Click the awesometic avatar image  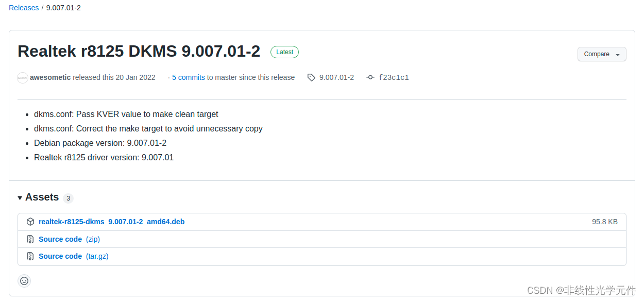pyautogui.click(x=23, y=78)
